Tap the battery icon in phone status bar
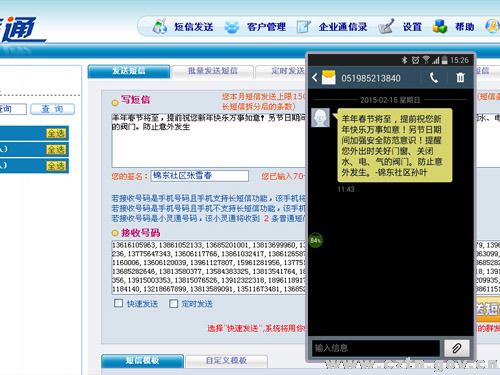This screenshot has height=375, width=500. point(445,60)
